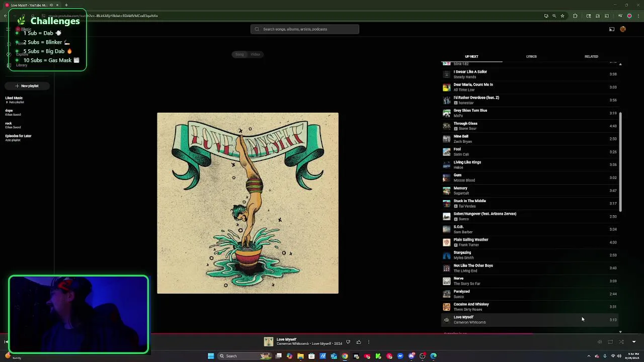Open the account avatar menu
644x362 pixels.
[623, 29]
